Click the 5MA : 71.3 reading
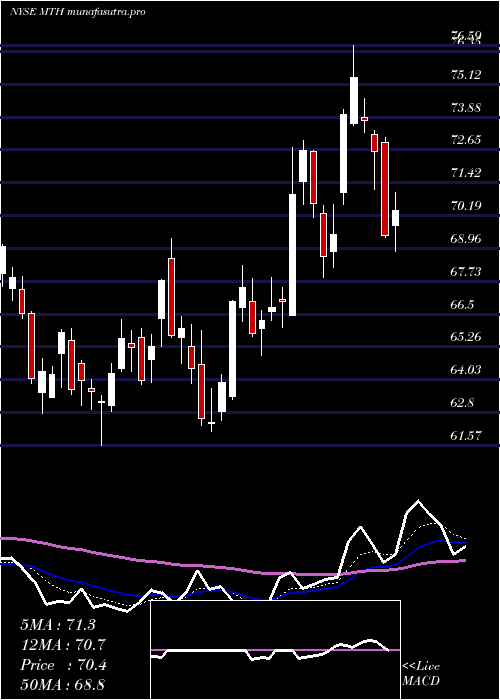Image resolution: width=500 pixels, height=700 pixels. pos(58,625)
